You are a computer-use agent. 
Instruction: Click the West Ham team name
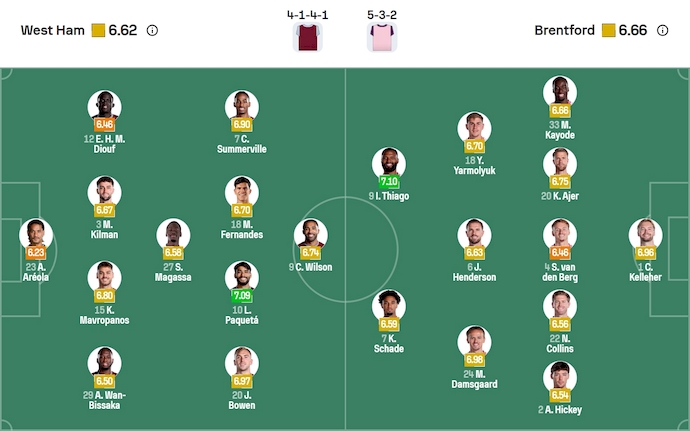53,30
